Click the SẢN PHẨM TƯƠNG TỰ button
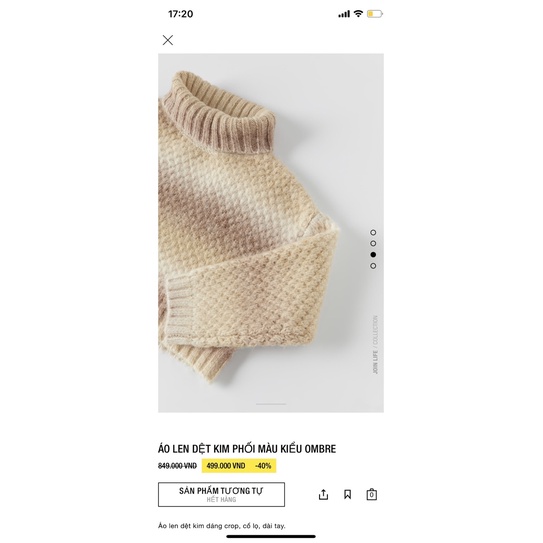 click(x=221, y=494)
